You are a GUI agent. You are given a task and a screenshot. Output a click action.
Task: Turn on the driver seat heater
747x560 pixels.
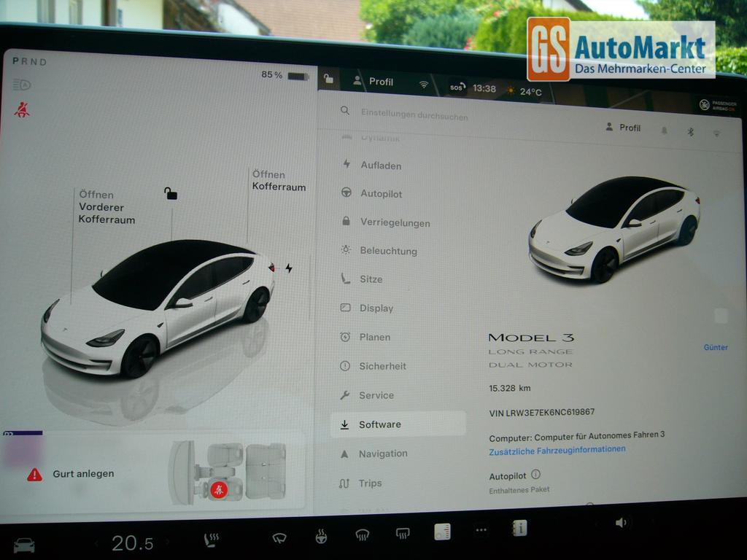211,540
